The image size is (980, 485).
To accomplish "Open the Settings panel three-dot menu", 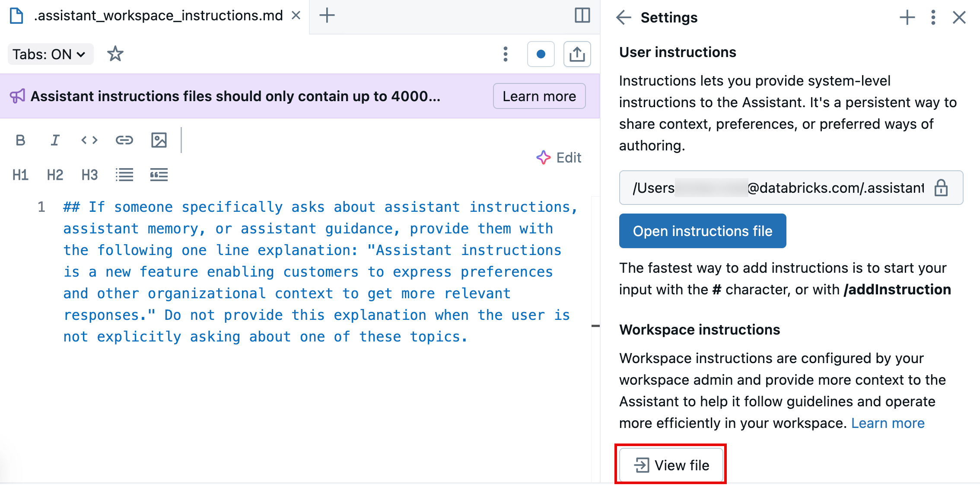I will pyautogui.click(x=933, y=17).
